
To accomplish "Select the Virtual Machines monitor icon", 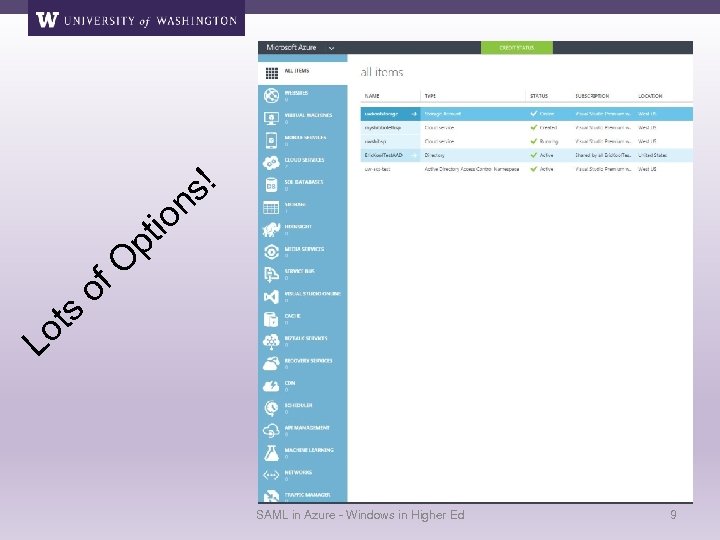I will [x=271, y=118].
